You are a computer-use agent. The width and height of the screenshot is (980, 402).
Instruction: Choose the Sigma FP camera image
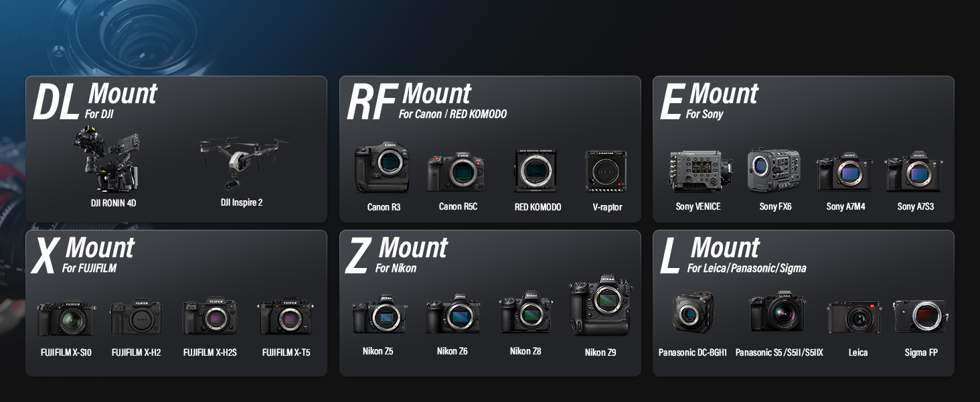pyautogui.click(x=920, y=316)
